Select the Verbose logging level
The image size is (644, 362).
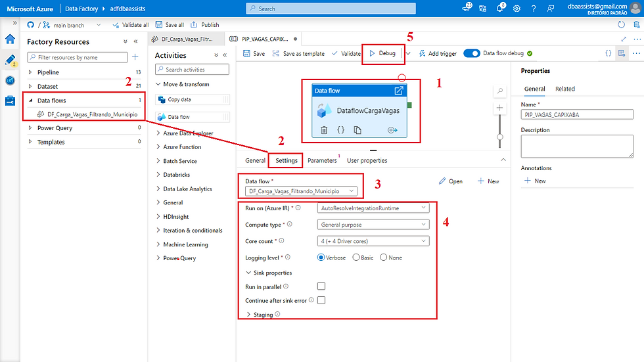(x=321, y=258)
